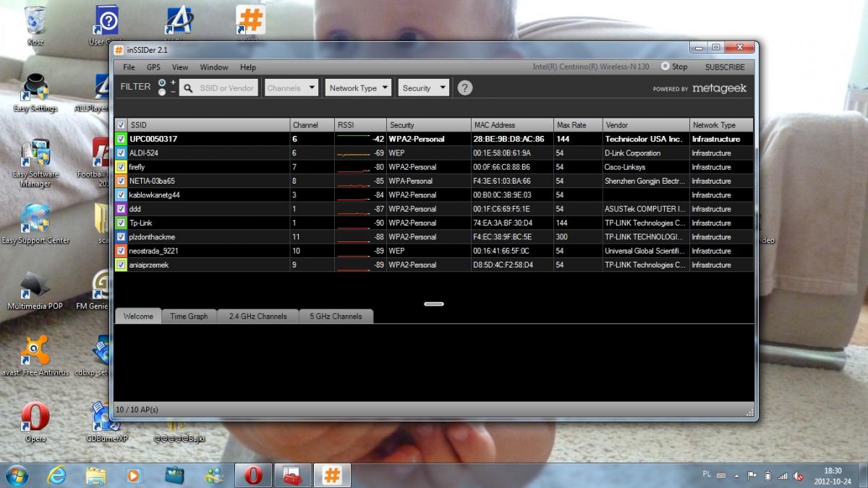This screenshot has height=488, width=868.
Task: Click the Opera desktop shortcut icon
Action: click(x=35, y=421)
